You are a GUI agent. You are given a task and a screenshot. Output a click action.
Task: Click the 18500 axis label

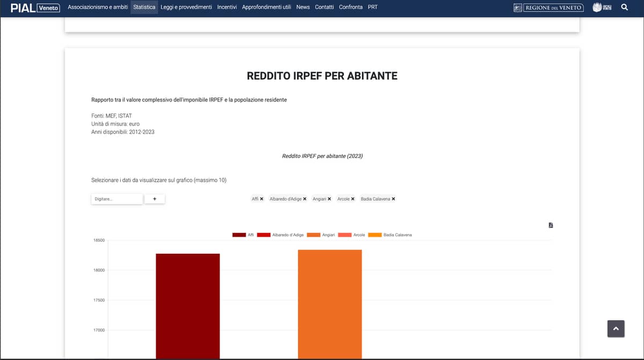tap(99, 241)
